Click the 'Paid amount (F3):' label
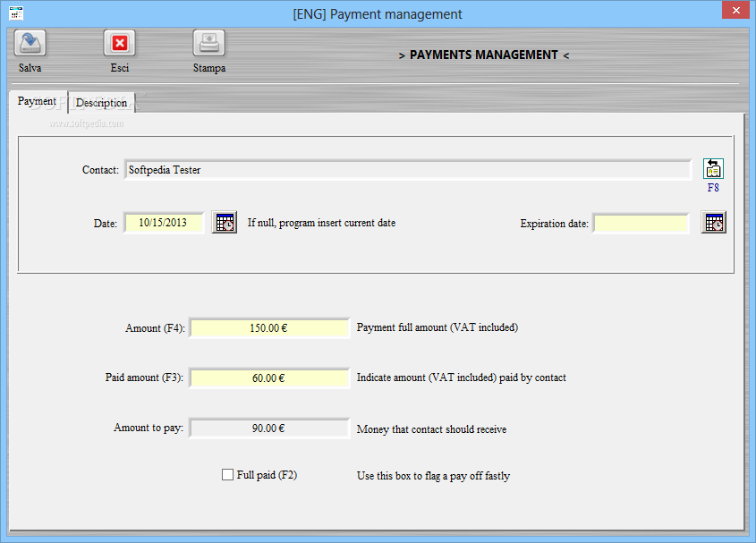The height and width of the screenshot is (543, 756). point(144,378)
